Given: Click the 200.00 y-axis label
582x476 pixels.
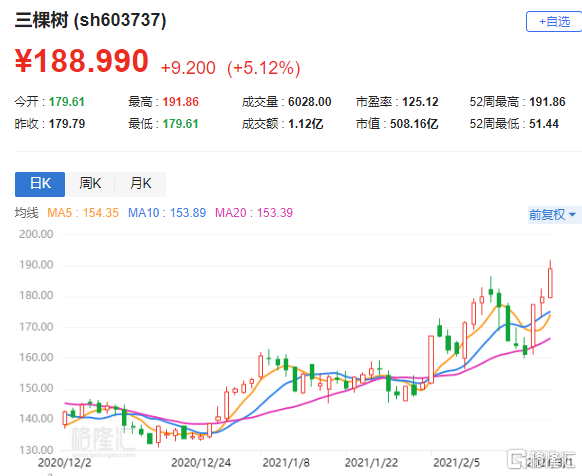Looking at the screenshot, I should [x=36, y=234].
